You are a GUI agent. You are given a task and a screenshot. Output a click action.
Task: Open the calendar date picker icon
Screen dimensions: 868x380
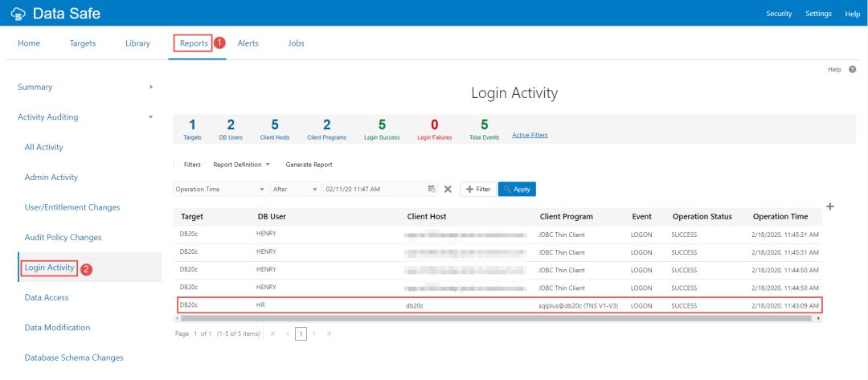tap(432, 189)
